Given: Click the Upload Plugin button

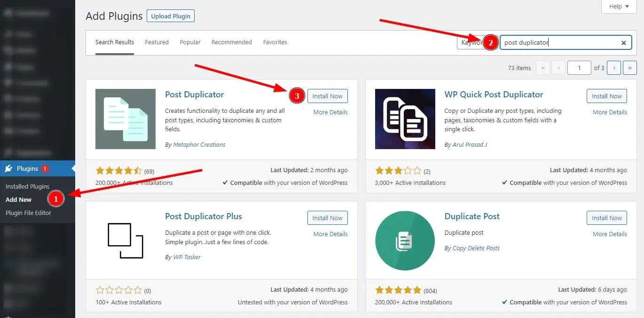Looking at the screenshot, I should 171,16.
